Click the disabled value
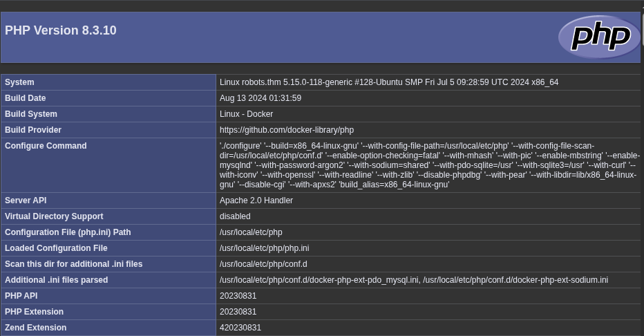This screenshot has height=336, width=644. 235,216
